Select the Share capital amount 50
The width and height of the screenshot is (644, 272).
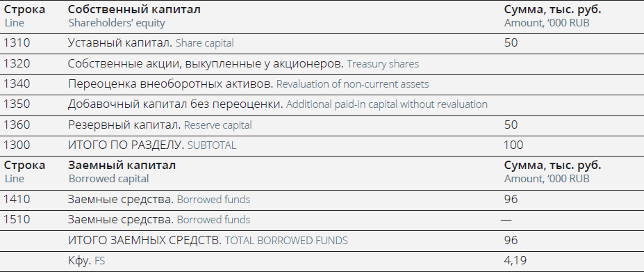point(511,43)
